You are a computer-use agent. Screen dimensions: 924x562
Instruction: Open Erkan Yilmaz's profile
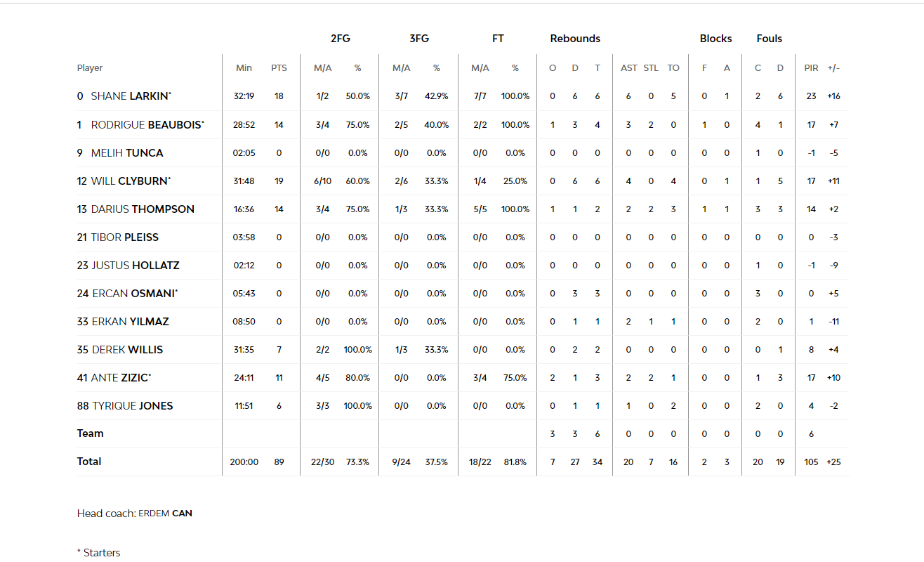point(130,321)
